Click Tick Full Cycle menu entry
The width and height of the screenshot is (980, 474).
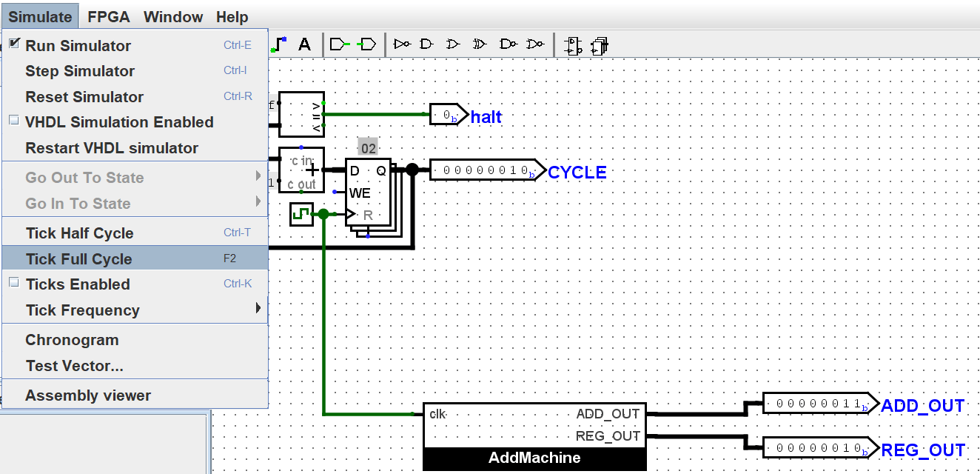click(x=78, y=259)
